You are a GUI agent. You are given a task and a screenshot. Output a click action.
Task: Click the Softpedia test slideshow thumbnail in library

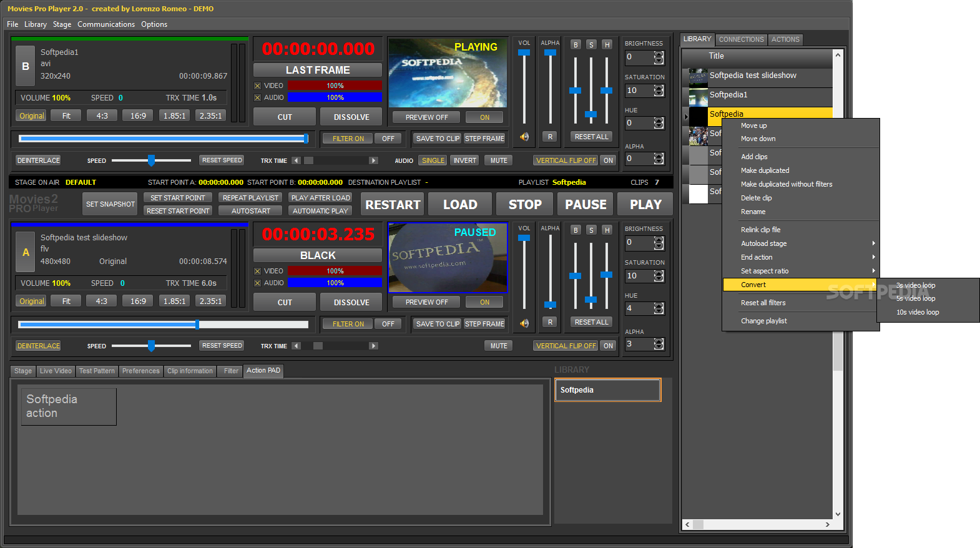coord(698,77)
